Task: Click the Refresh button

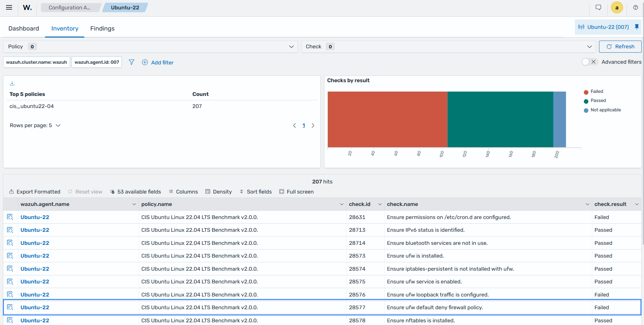Action: [620, 47]
